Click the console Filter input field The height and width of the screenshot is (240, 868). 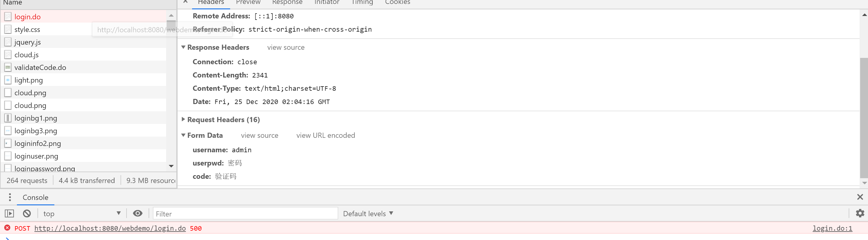click(245, 213)
